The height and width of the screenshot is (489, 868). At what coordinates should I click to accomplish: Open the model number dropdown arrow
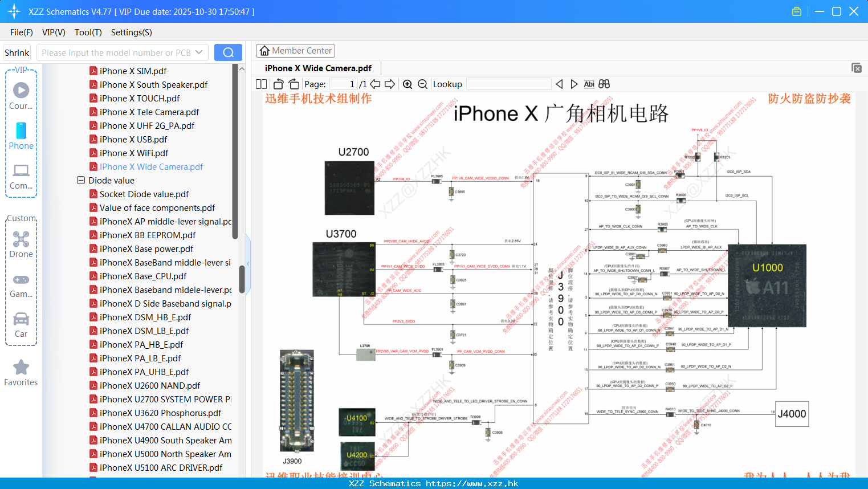click(199, 52)
